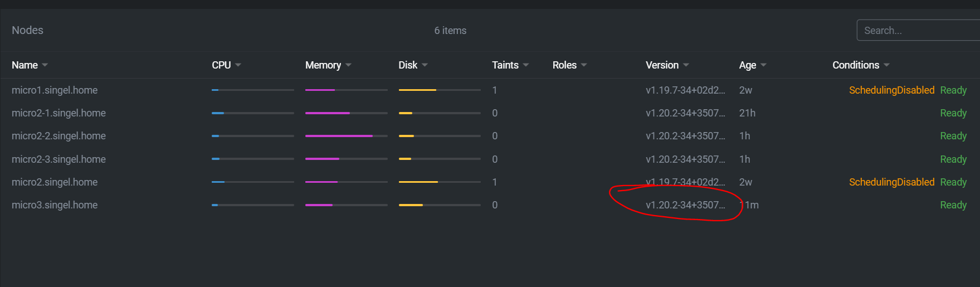Click the CPU usage bar of micro2-3.singel.home
This screenshot has width=980, height=287.
[253, 159]
